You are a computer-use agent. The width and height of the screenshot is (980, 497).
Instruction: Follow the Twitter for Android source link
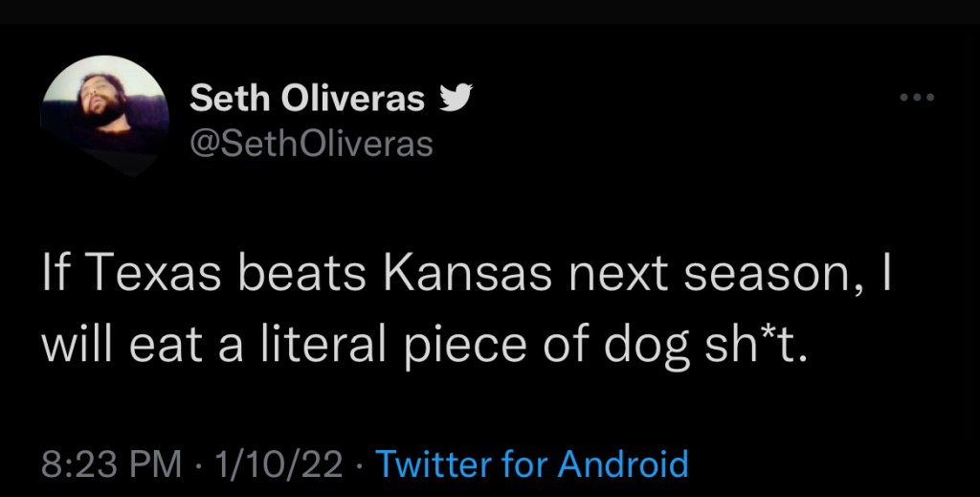coord(532,464)
